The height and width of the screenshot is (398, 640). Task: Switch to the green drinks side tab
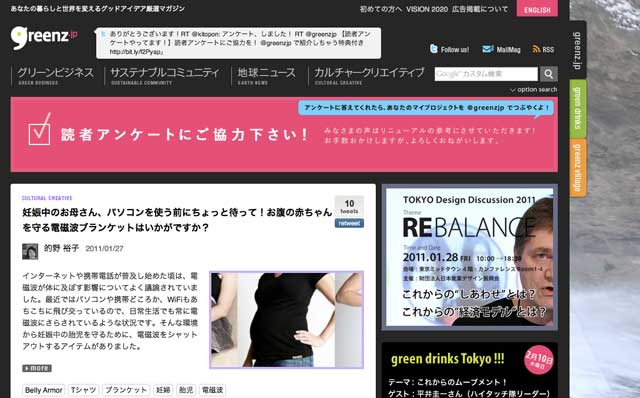coord(578,108)
